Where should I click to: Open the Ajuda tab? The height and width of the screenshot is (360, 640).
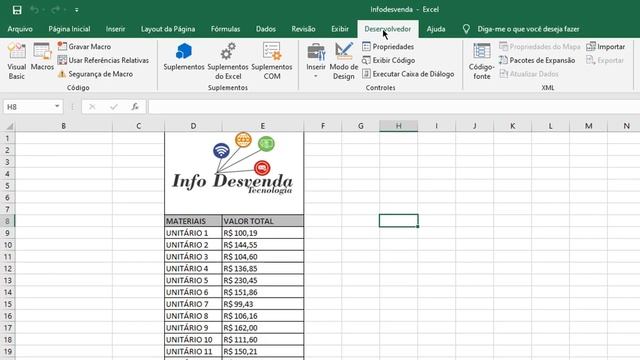tap(436, 29)
